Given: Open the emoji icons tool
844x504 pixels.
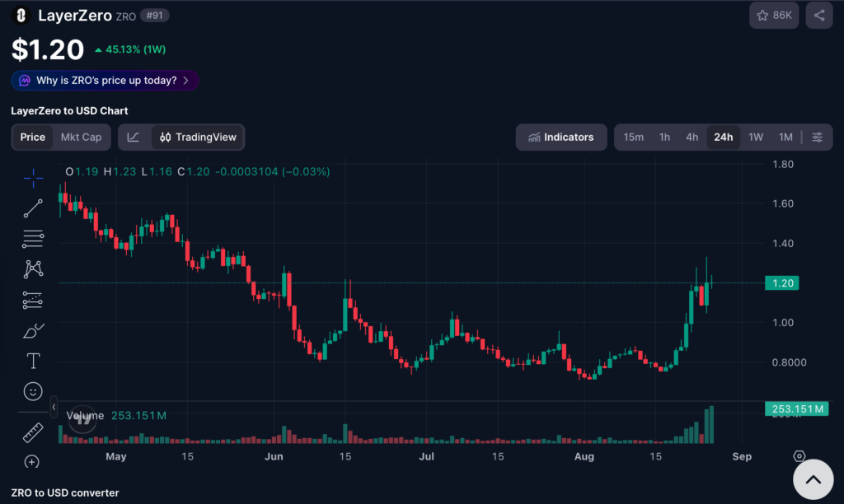Looking at the screenshot, I should point(33,391).
